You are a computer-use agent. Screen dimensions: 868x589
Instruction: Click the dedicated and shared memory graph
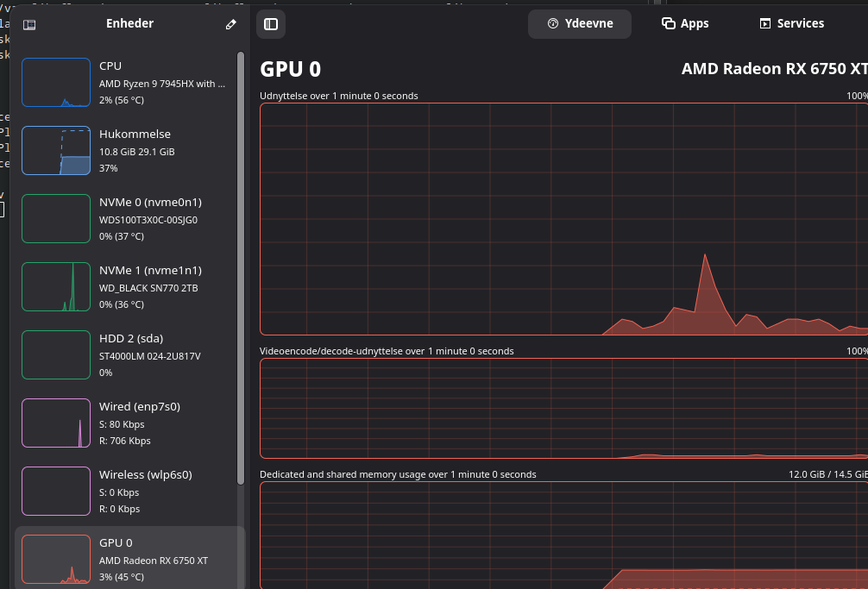(x=563, y=535)
